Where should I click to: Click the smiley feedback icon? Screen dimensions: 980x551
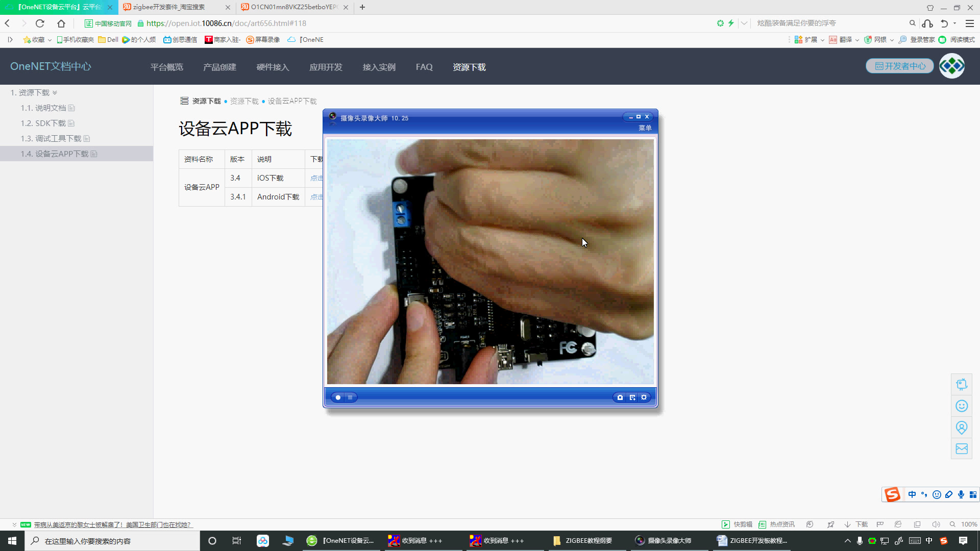[x=962, y=406]
